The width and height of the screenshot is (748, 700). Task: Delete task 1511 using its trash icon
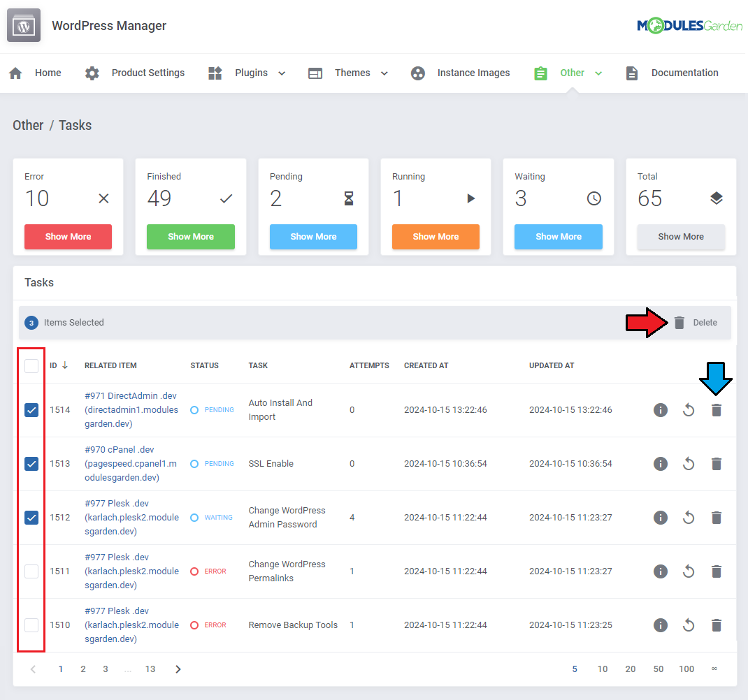(x=717, y=571)
